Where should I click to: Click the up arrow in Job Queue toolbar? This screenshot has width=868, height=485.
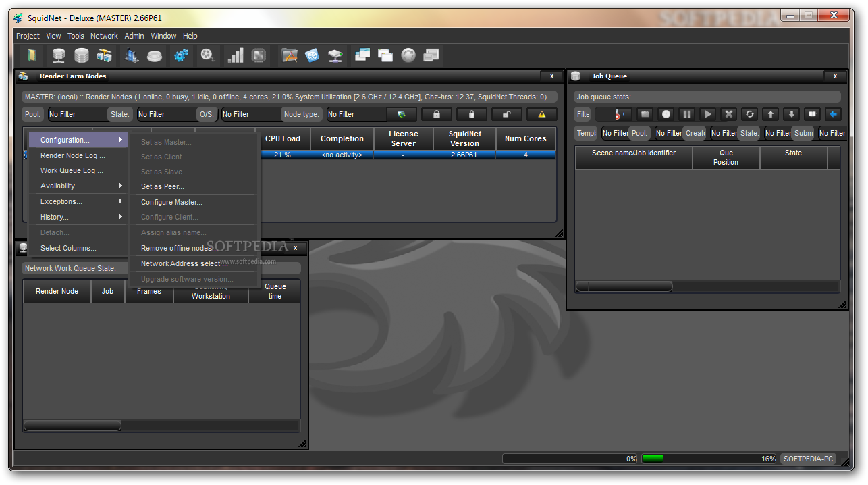pos(771,114)
